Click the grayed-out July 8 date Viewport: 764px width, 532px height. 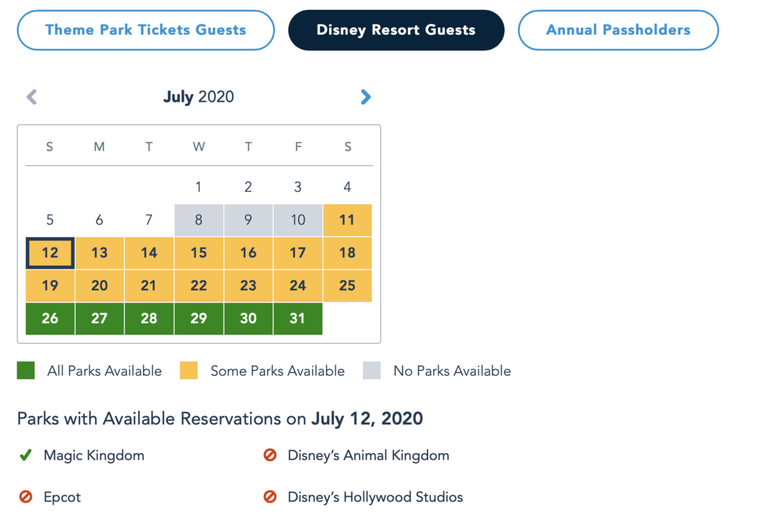click(x=199, y=220)
